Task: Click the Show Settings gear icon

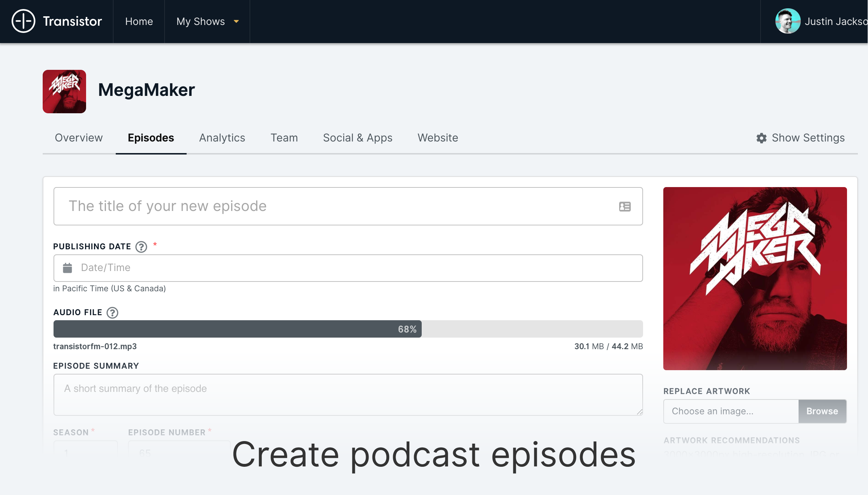Action: tap(761, 138)
